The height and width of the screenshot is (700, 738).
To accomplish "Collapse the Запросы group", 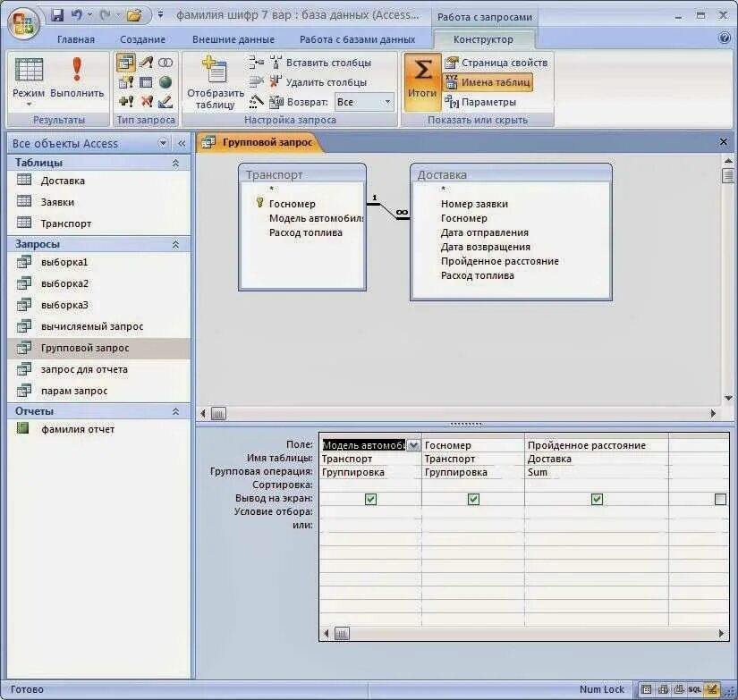I will [175, 245].
